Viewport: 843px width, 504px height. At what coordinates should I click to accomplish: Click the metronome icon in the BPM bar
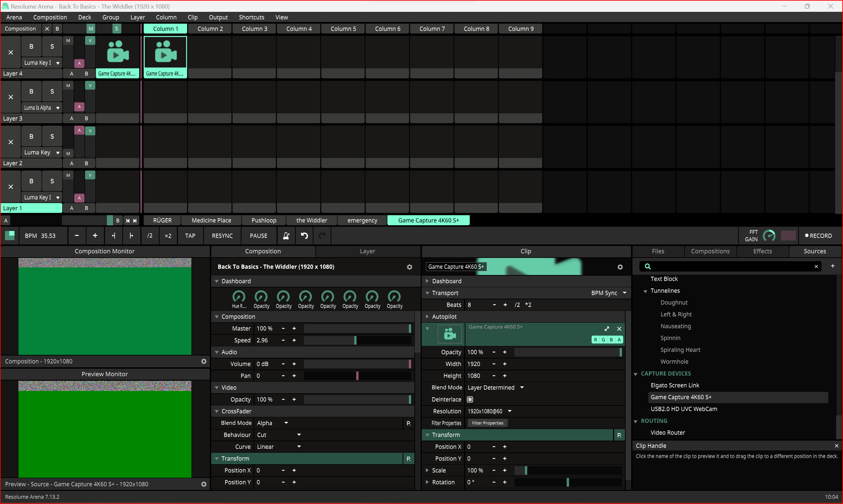coord(286,236)
